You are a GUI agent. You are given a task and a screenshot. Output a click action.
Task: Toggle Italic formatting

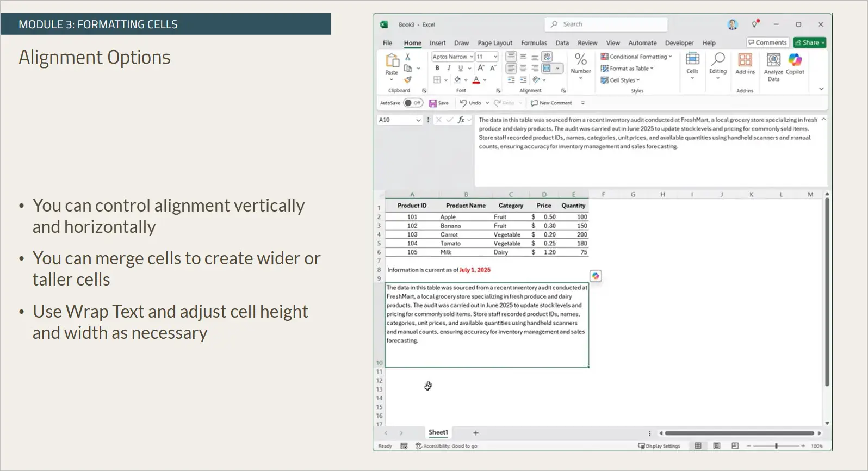(449, 69)
